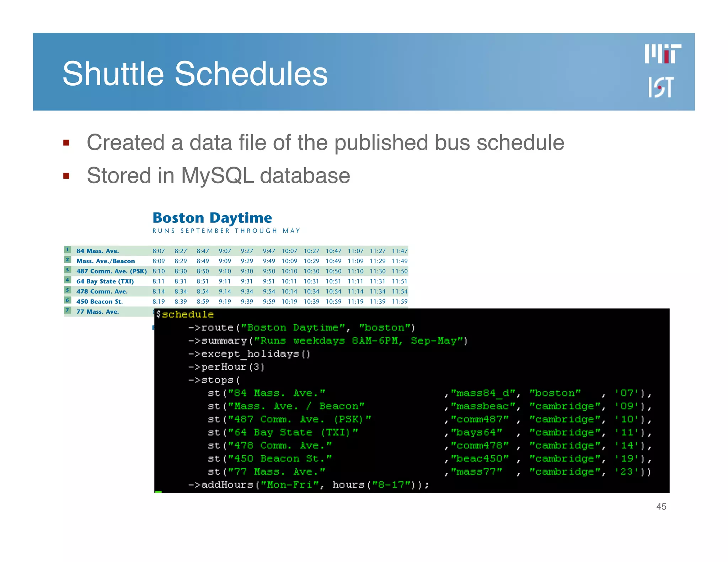Click '64 Bay State (TXI)' stop name

coord(105,281)
